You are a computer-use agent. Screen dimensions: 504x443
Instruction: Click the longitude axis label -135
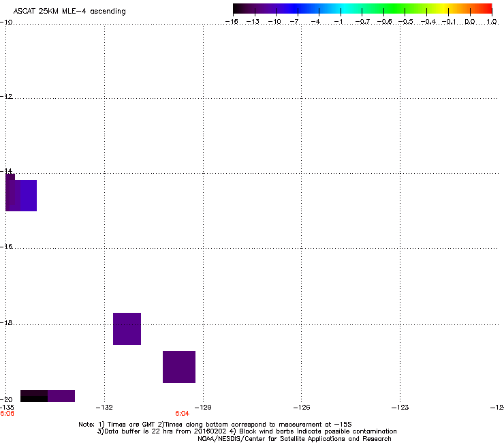click(7, 408)
